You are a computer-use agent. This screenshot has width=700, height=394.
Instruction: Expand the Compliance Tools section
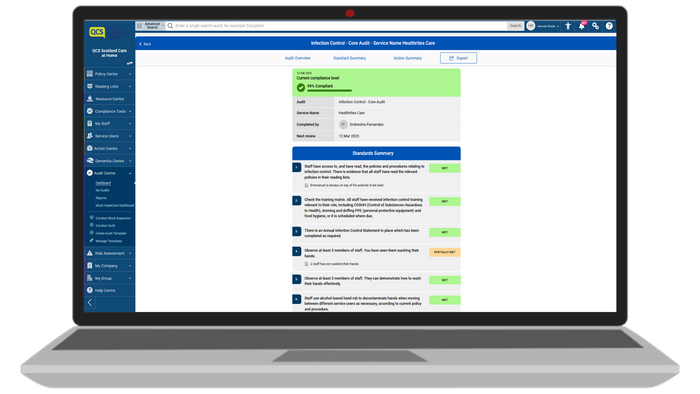click(x=109, y=111)
